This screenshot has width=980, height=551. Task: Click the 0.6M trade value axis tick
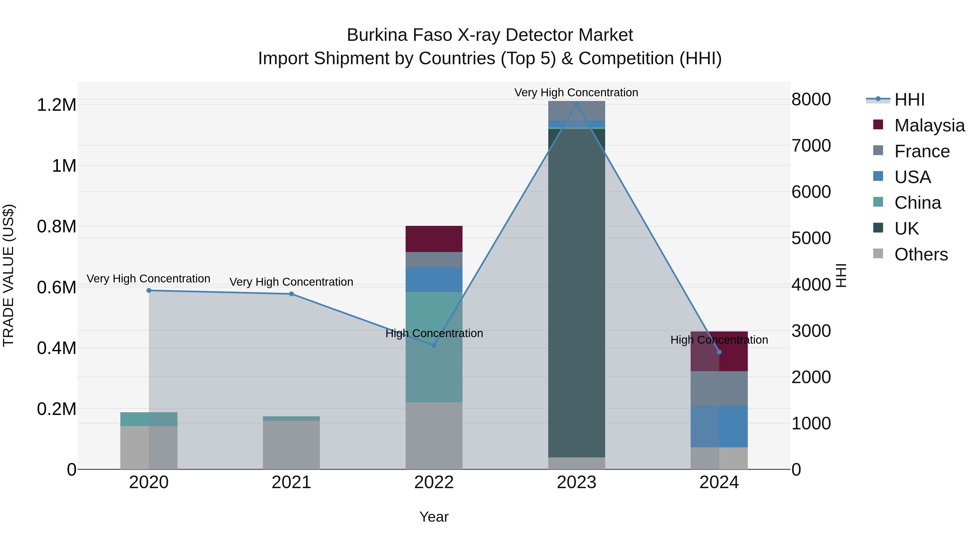57,287
